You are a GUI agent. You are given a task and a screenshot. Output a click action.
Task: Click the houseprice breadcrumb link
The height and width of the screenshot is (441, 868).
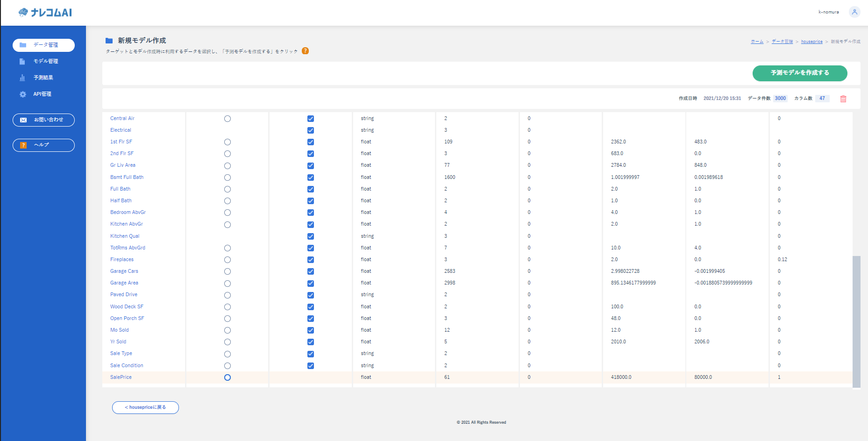pyautogui.click(x=812, y=42)
